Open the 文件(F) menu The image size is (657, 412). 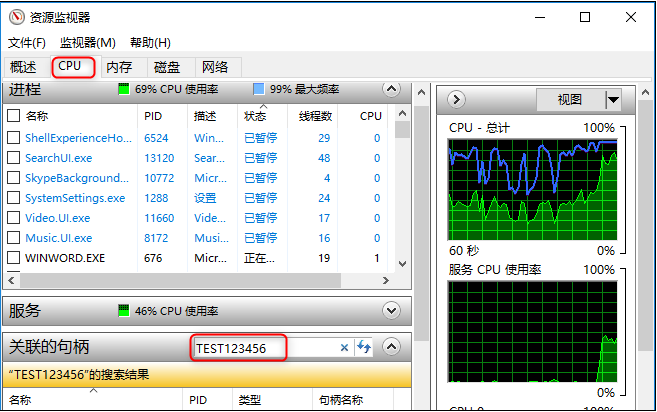[27, 43]
